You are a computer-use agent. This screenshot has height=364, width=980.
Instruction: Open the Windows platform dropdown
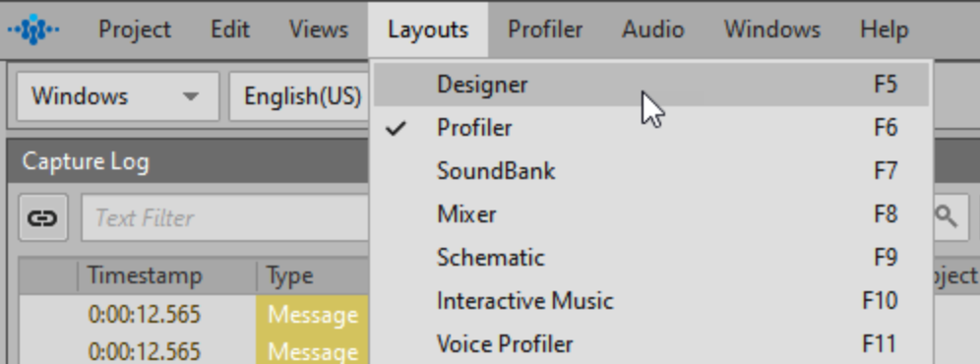[x=117, y=96]
